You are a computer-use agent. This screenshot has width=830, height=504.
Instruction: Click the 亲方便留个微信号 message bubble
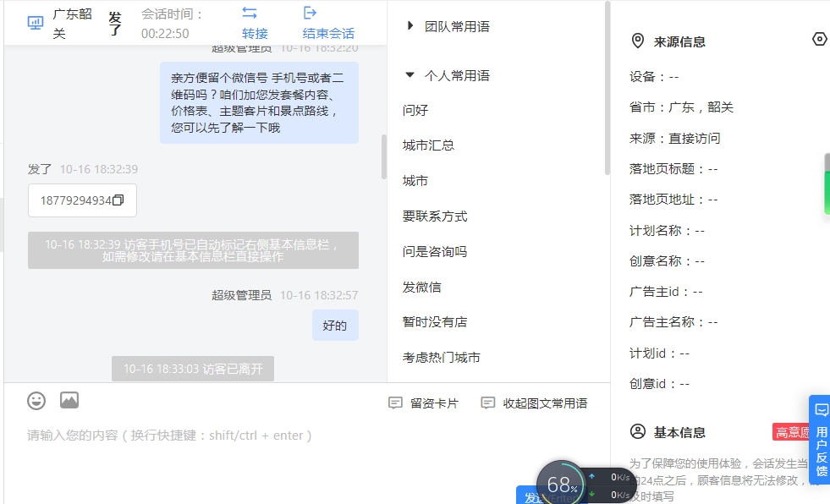coord(260,102)
